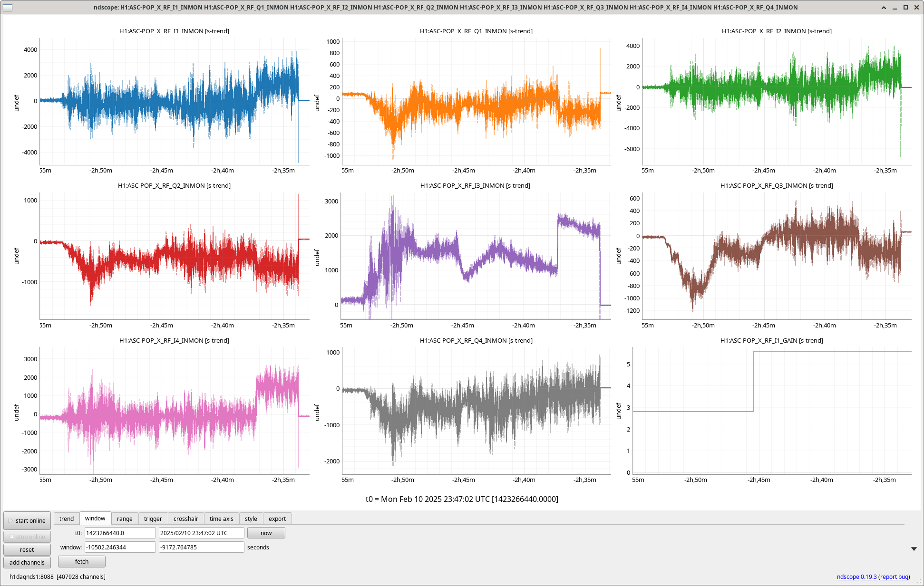
Task: Open the range tab
Action: pyautogui.click(x=125, y=519)
